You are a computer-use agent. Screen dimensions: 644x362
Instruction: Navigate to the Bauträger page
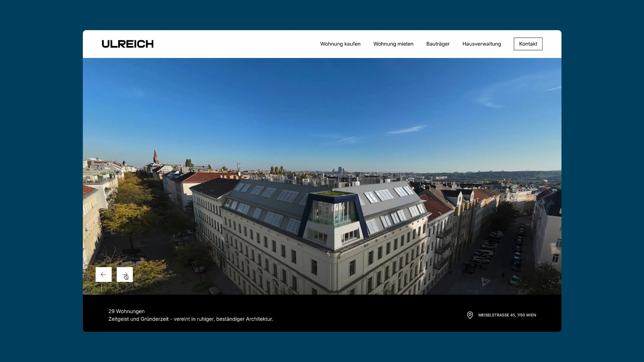click(438, 44)
